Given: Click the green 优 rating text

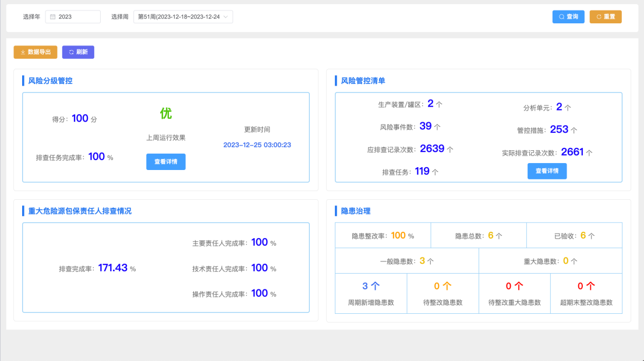Looking at the screenshot, I should (165, 115).
